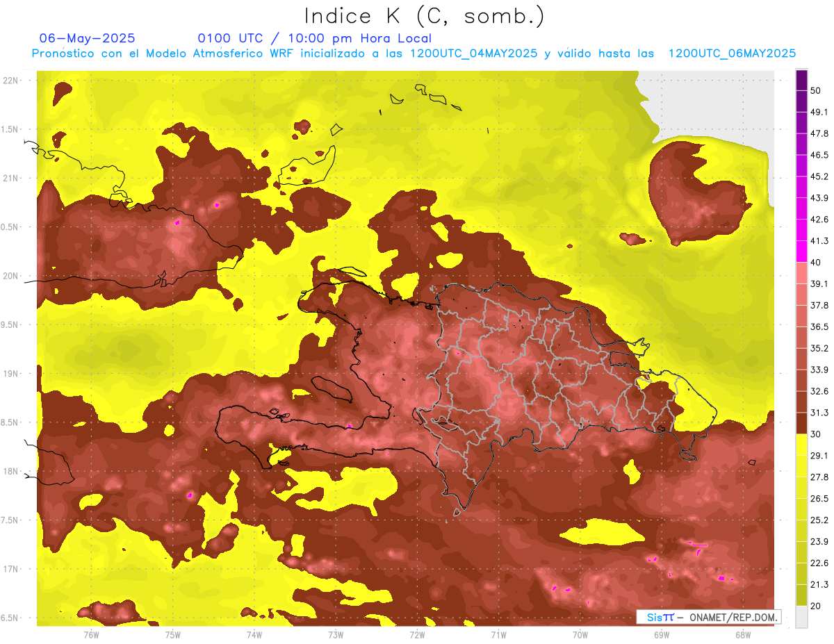Image resolution: width=834 pixels, height=644 pixels.
Task: Select the colorbar value "41.3"
Action: (819, 242)
